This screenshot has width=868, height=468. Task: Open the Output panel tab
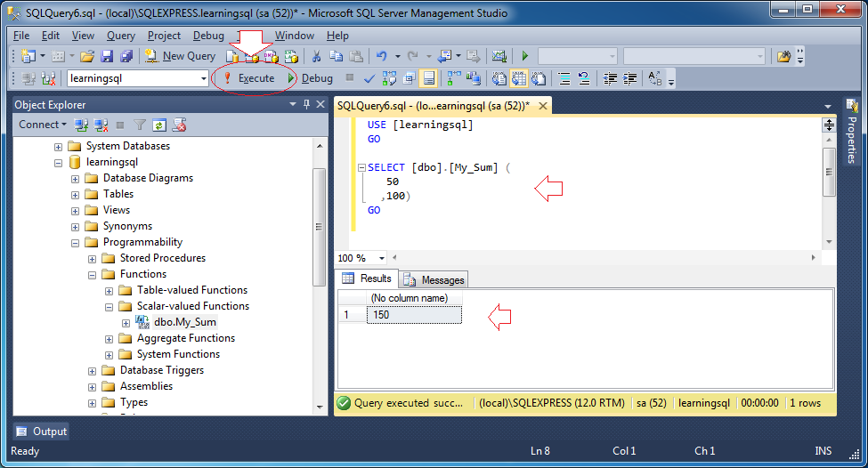tap(42, 432)
